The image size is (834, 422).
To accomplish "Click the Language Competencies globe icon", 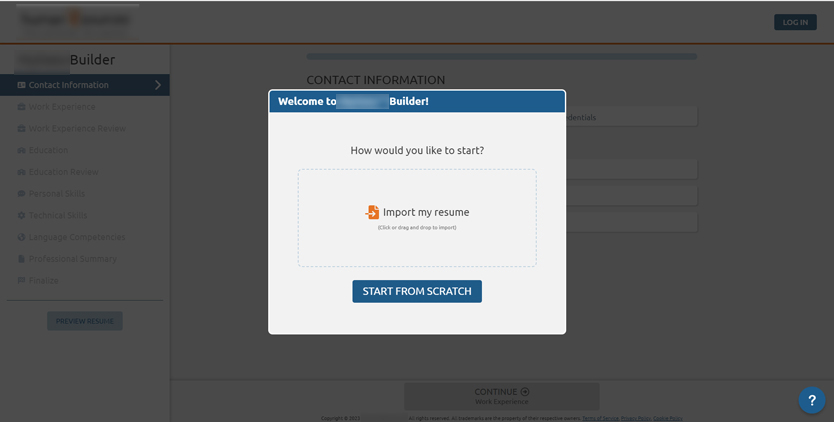I will (x=21, y=237).
